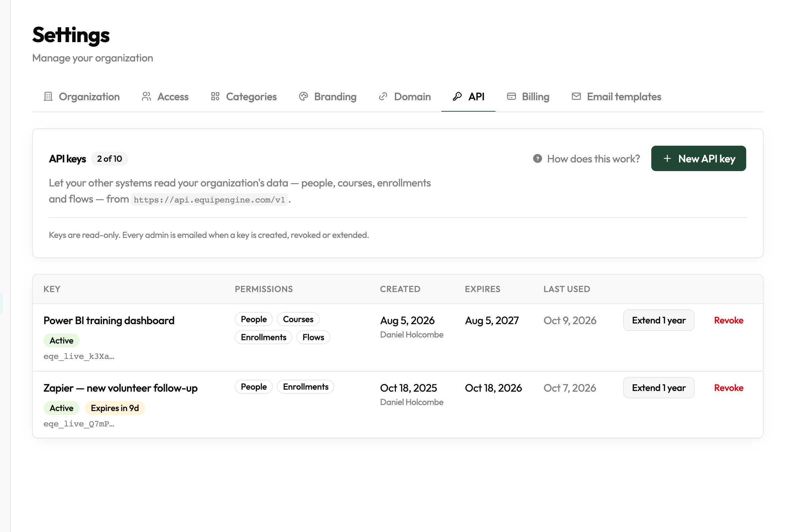The height and width of the screenshot is (532, 785).
Task: Create a New API key
Action: pos(698,159)
